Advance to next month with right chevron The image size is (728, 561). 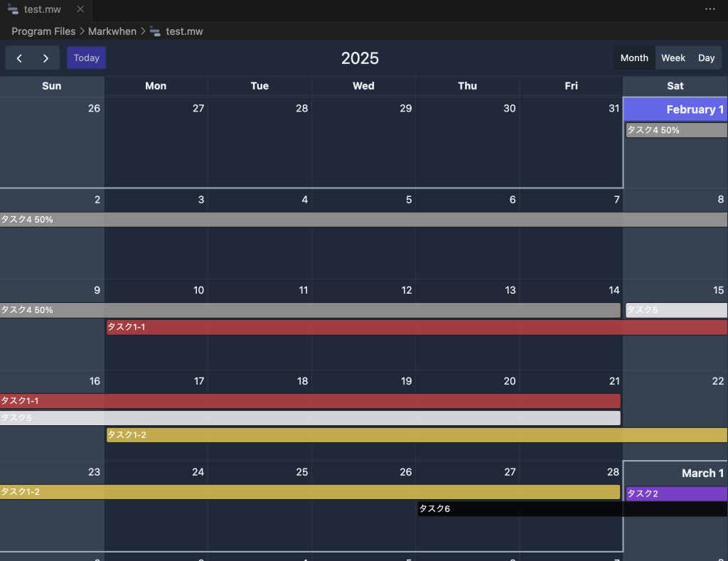(x=45, y=58)
